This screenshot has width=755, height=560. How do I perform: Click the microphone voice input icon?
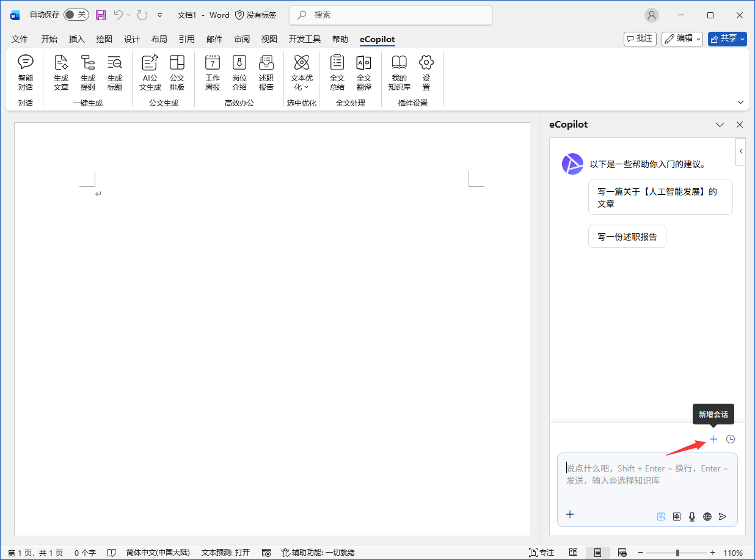click(692, 517)
